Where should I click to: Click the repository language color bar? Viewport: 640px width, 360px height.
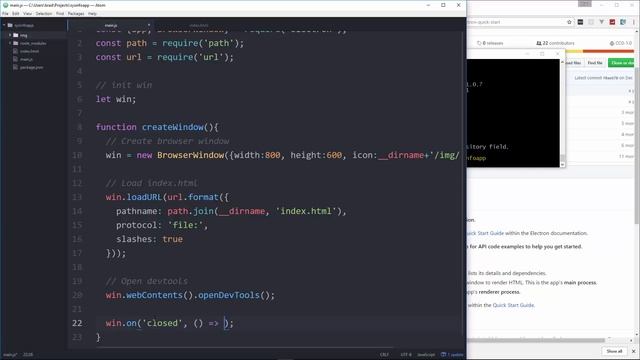(600, 51)
